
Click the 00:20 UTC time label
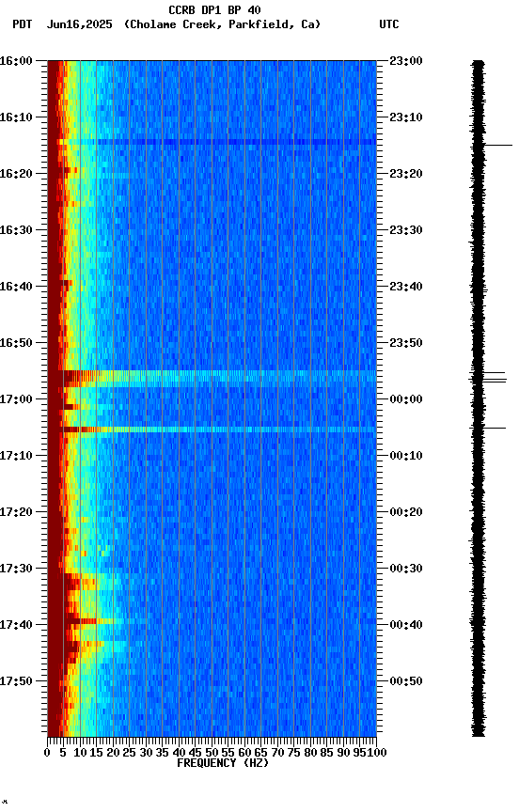406,513
